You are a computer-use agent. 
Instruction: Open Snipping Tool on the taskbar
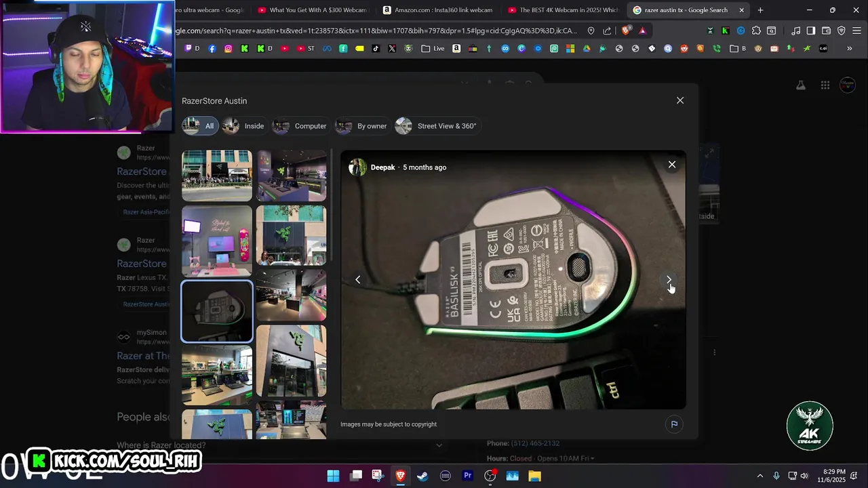click(x=378, y=476)
